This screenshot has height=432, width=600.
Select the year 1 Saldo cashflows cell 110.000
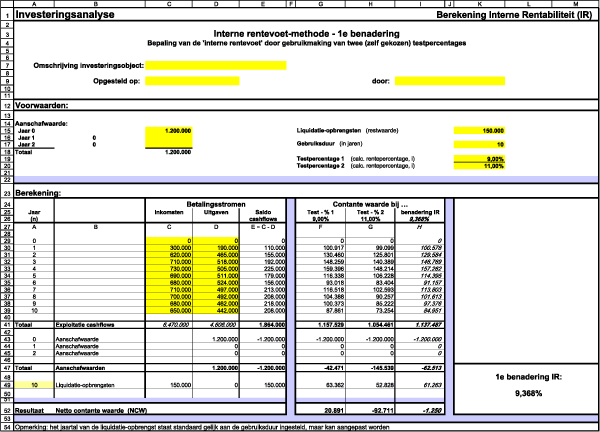(263, 248)
